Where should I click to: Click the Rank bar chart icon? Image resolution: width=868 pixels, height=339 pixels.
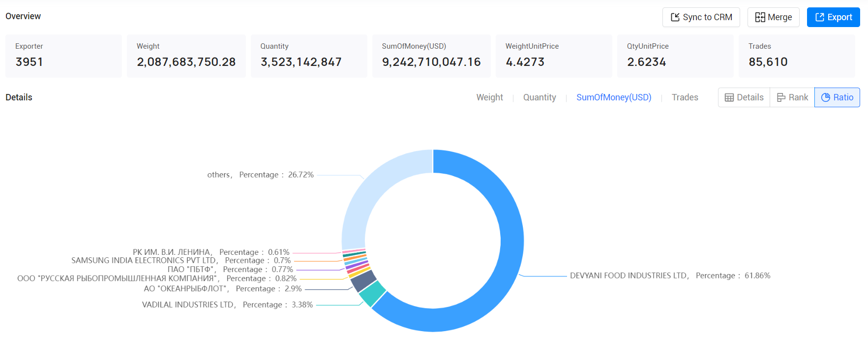coord(781,97)
